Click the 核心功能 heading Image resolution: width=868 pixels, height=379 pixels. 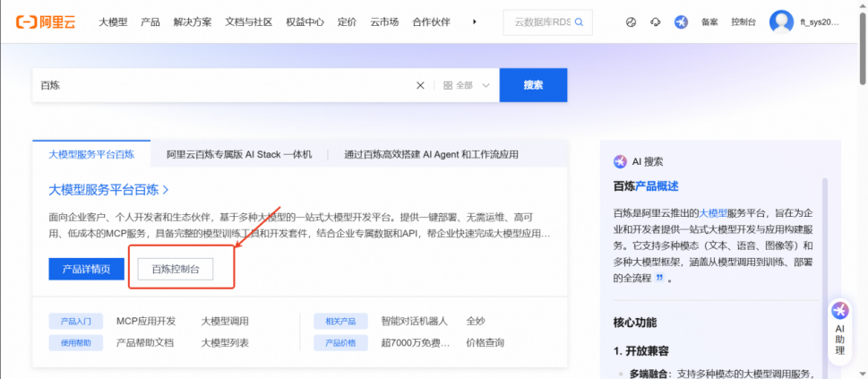tap(635, 323)
